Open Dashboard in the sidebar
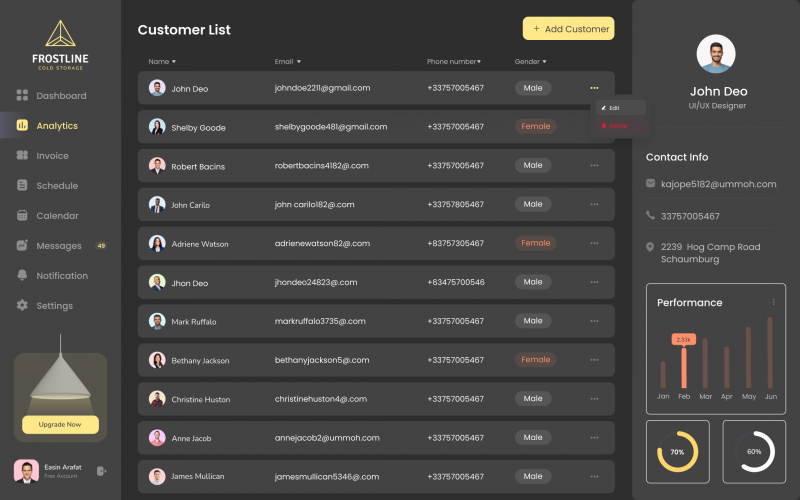Image resolution: width=800 pixels, height=500 pixels. coord(61,95)
